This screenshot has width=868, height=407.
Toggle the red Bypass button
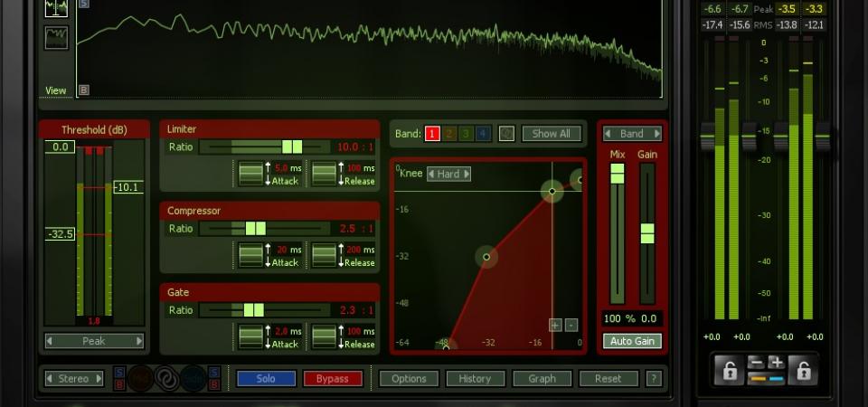332,379
